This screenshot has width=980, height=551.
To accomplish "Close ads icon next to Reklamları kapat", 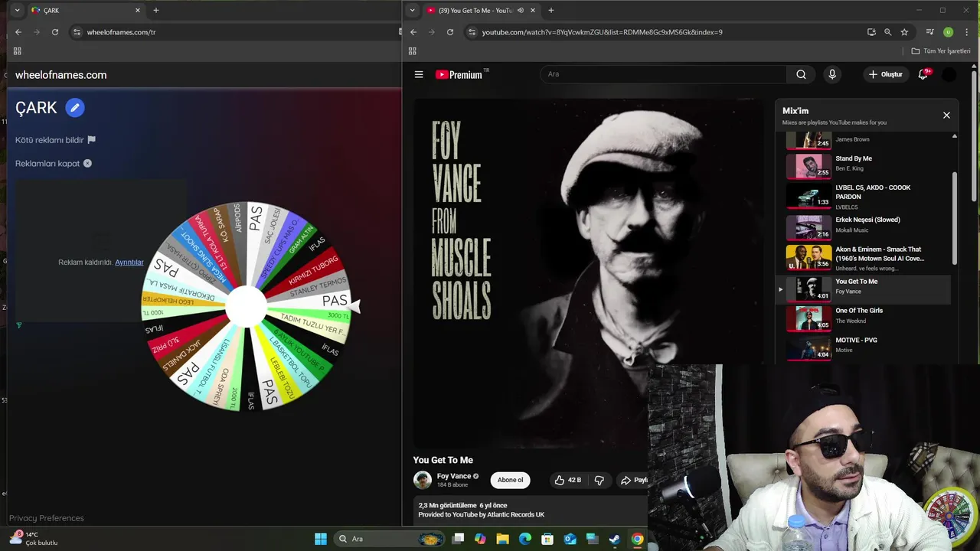I will pos(87,163).
